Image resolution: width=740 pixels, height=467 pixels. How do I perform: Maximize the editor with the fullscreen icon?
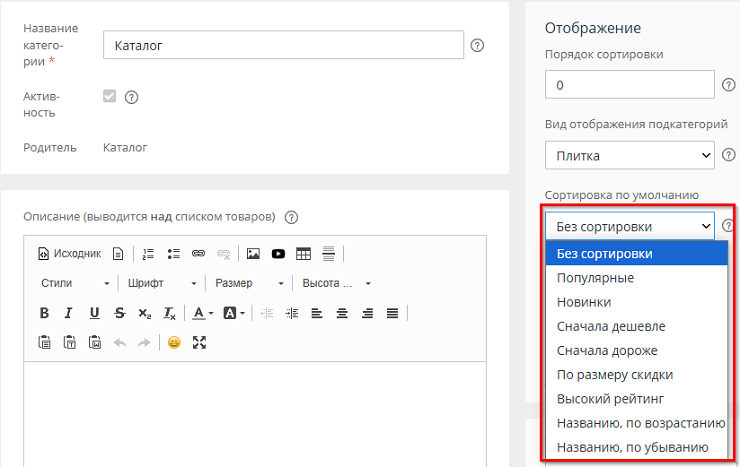coord(199,342)
